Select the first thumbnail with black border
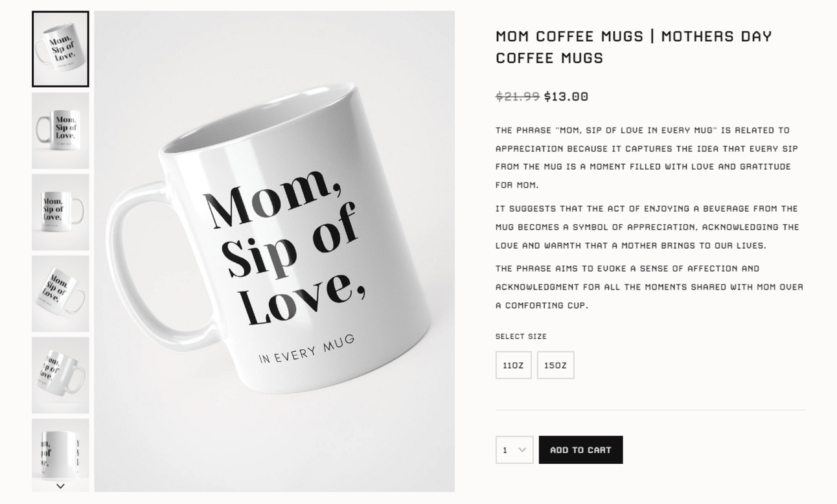837x504 pixels. tap(60, 49)
